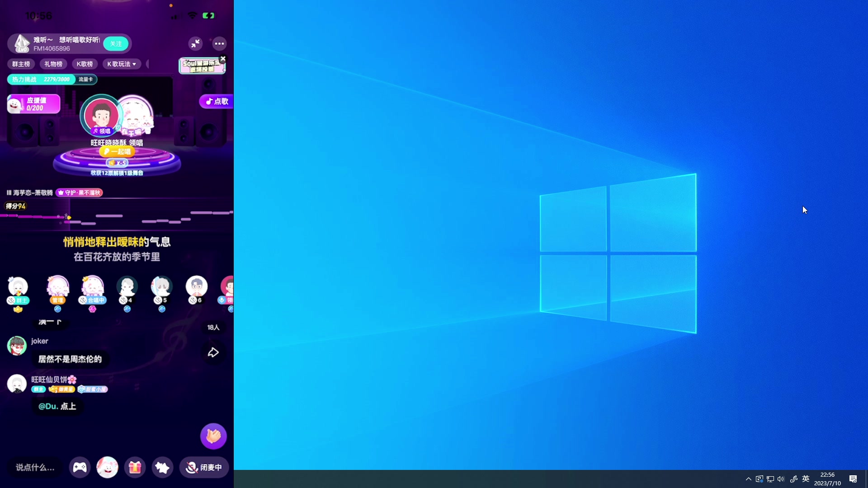Open seat number 4 avatar
Screen dimensions: 868x488
click(x=127, y=286)
